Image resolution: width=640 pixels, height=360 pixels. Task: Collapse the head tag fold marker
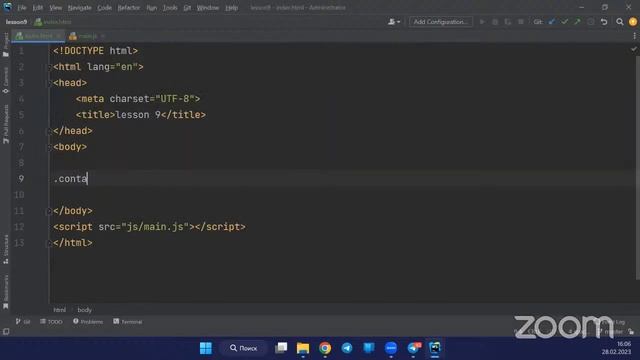(50, 83)
